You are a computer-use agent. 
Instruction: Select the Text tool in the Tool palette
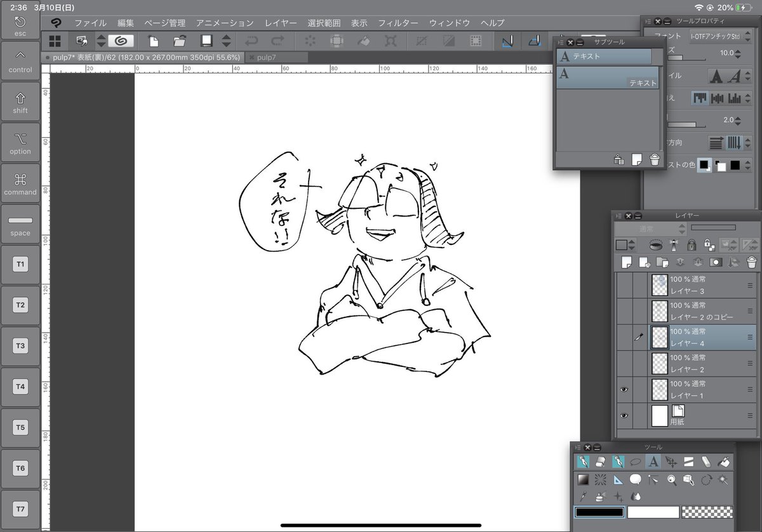pyautogui.click(x=653, y=462)
